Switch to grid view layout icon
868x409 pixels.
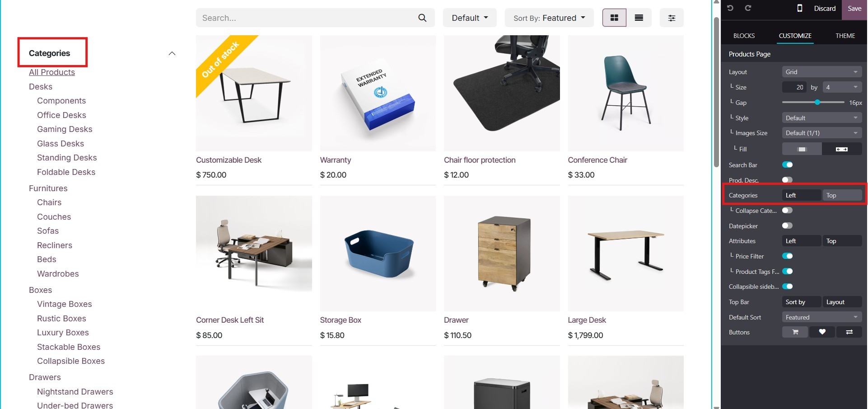[x=614, y=18]
